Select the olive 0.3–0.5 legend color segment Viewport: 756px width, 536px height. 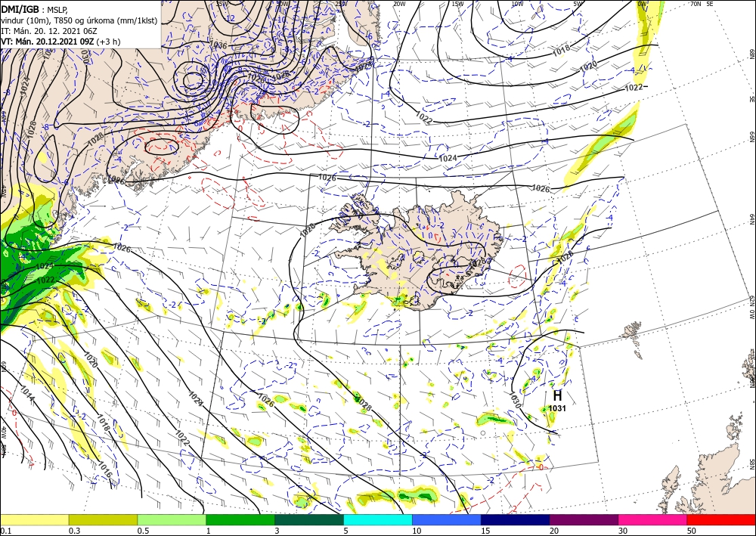[x=103, y=519]
